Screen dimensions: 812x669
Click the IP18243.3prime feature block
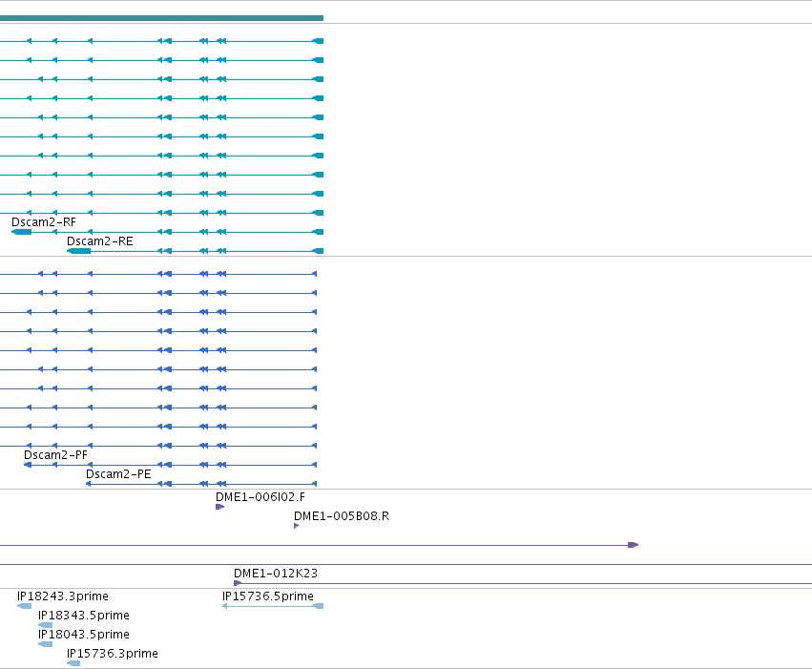click(x=25, y=606)
